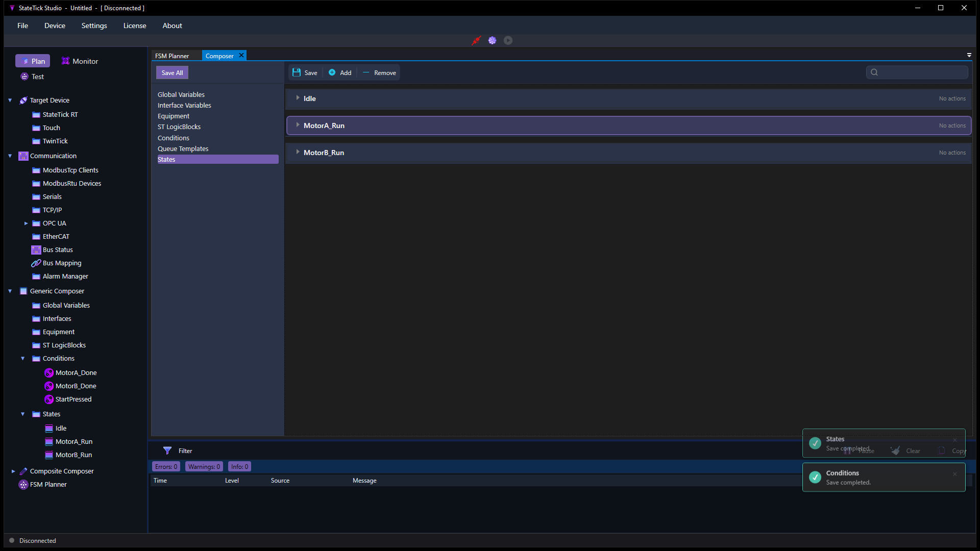Image resolution: width=980 pixels, height=551 pixels.
Task: Click the purple gear build icon
Action: tap(492, 40)
